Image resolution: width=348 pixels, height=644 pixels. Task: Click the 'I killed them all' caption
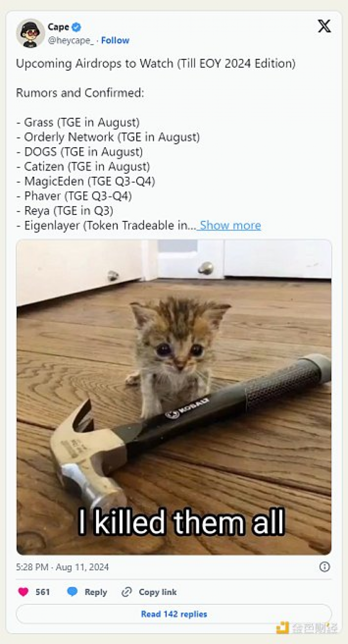click(181, 523)
